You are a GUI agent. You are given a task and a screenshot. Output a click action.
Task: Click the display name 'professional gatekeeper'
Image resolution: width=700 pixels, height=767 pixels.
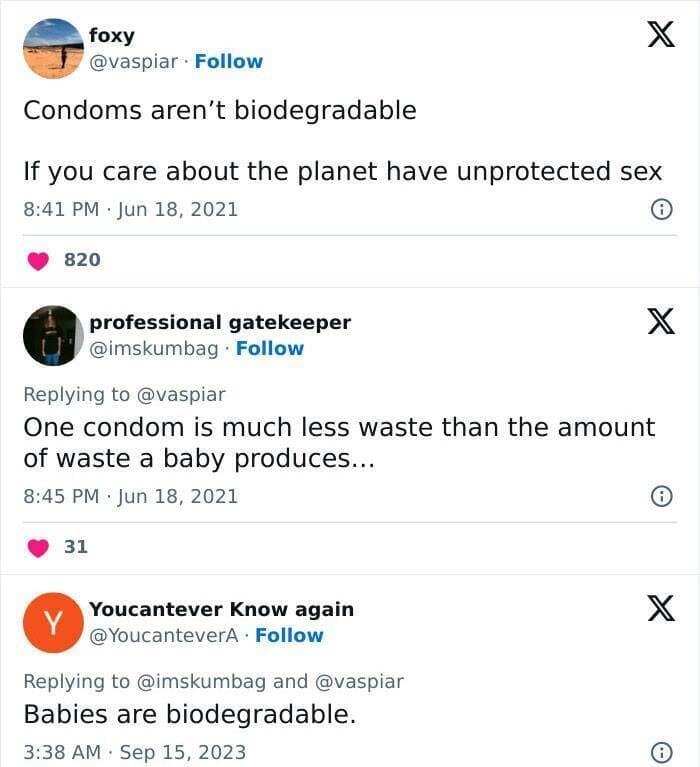click(220, 322)
